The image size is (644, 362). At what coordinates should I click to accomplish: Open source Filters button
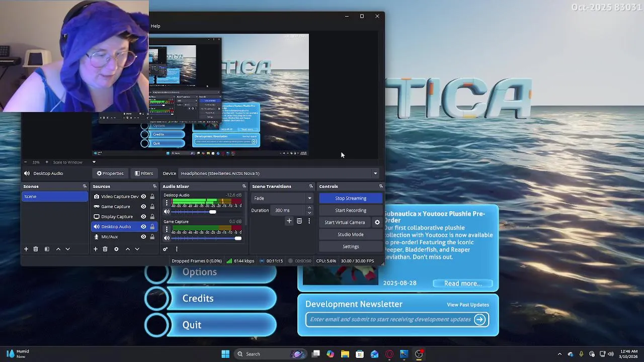[x=144, y=173]
